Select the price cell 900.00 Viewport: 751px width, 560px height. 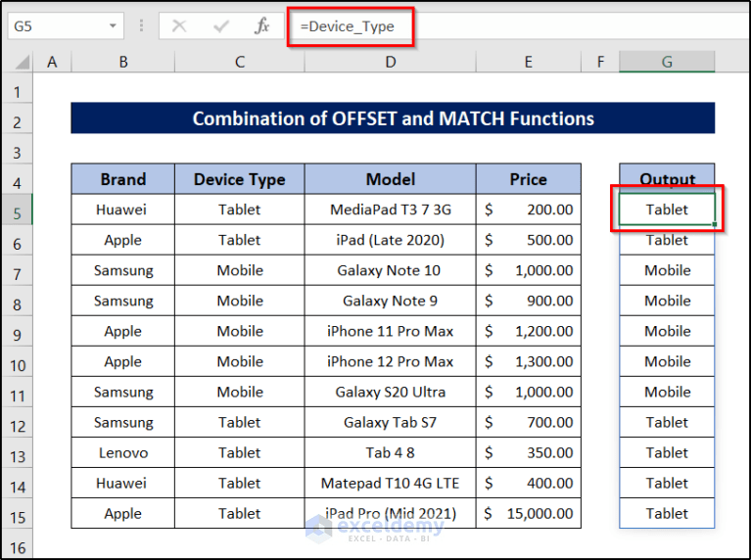point(529,301)
